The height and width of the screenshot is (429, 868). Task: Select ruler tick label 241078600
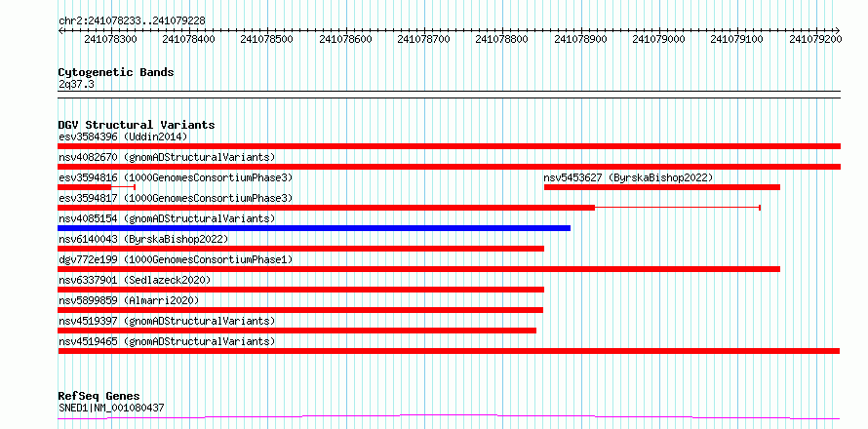tap(345, 40)
